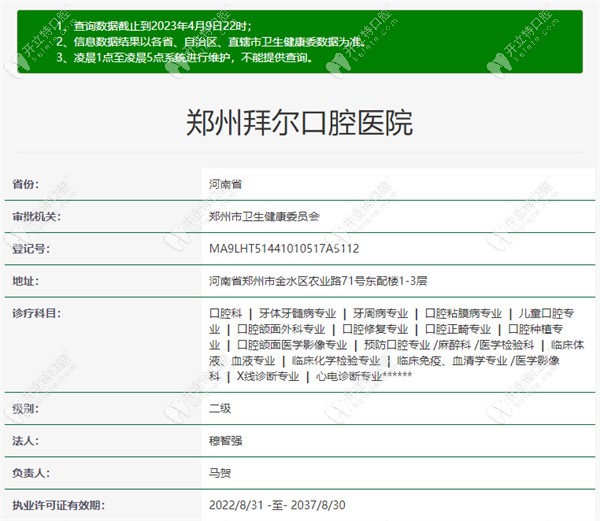The image size is (600, 521).
Task: Click the 省份 field label
Action: [26, 184]
